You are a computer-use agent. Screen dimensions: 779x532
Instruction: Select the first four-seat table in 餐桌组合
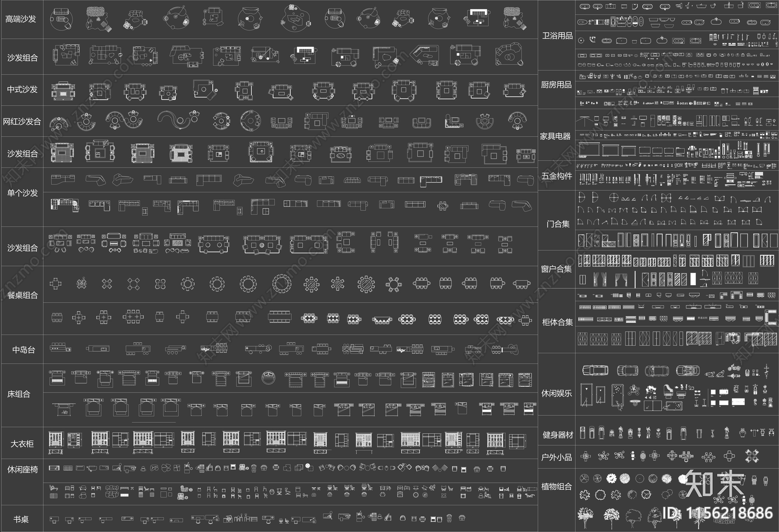56,284
